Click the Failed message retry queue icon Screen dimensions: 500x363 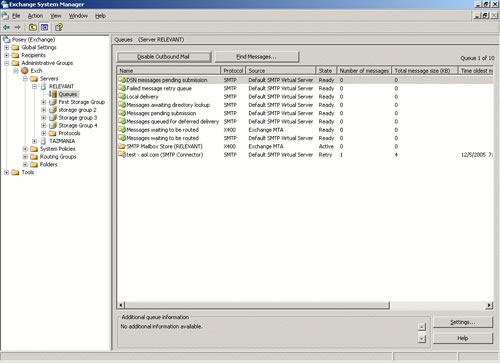(122, 88)
